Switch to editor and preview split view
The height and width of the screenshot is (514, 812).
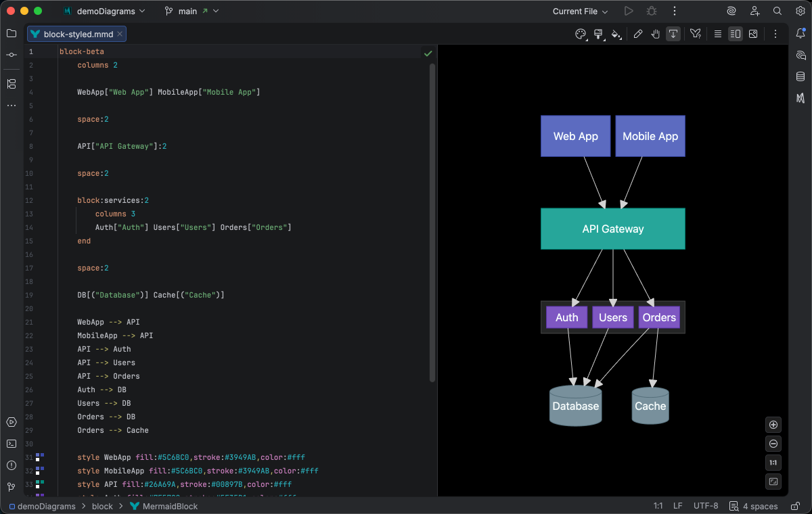click(x=736, y=34)
